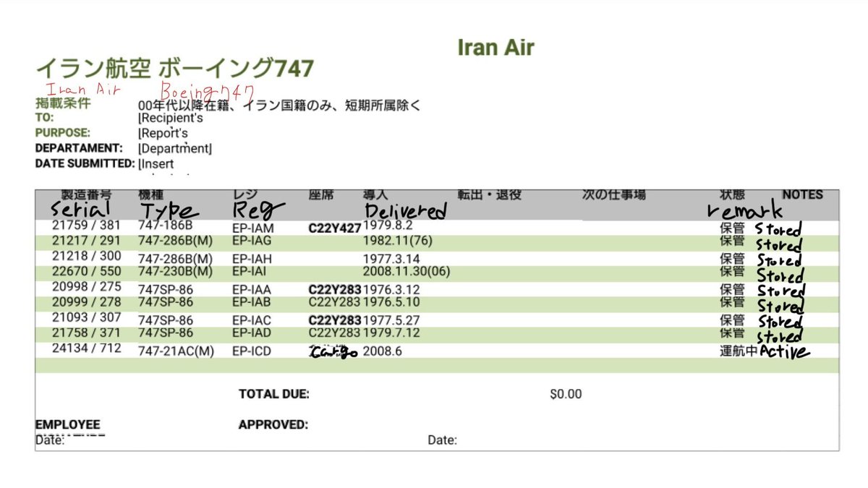The width and height of the screenshot is (868, 488).
Task: Select delivery date 1976.5.10
Action: [x=391, y=302]
